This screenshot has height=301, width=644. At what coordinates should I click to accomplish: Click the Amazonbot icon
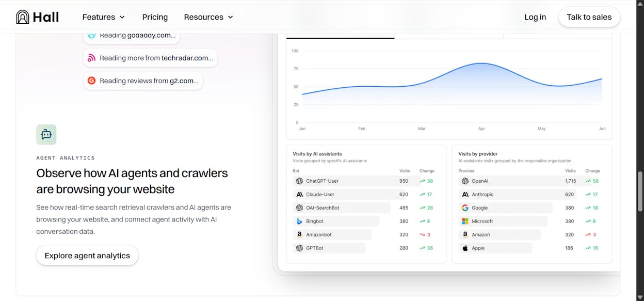[x=299, y=234]
